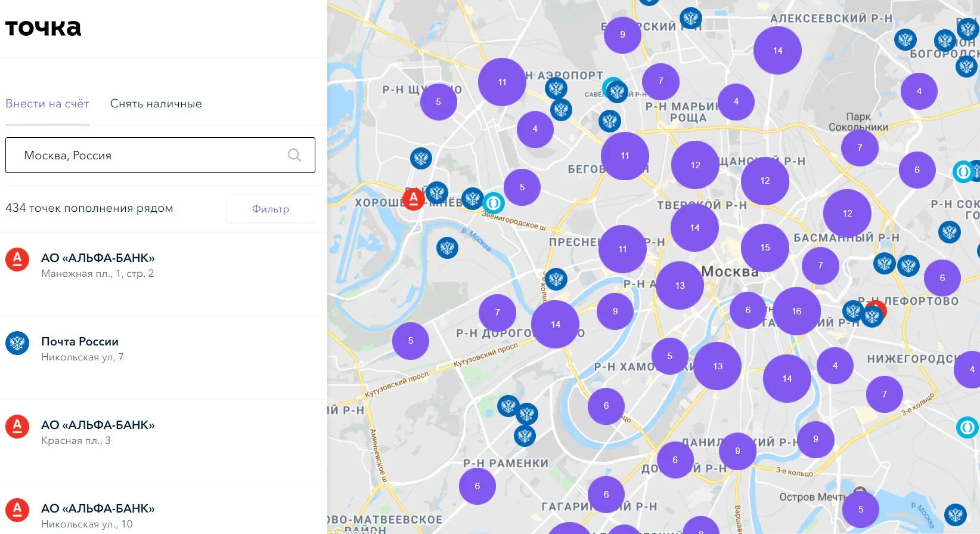The width and height of the screenshot is (980, 534).
Task: Open cluster 12 near Мещанский district label
Action: 695,165
